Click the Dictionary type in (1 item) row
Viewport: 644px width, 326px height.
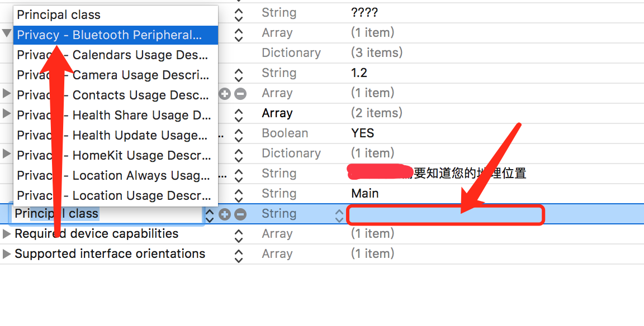[x=291, y=154]
